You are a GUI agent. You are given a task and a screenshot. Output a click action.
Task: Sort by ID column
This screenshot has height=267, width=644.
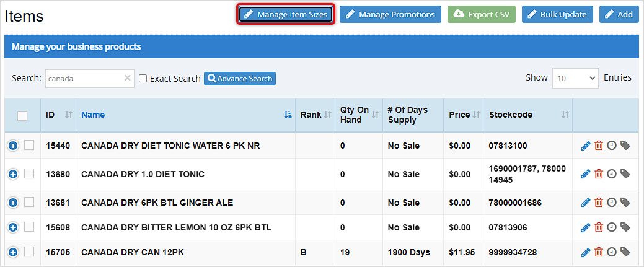point(58,115)
